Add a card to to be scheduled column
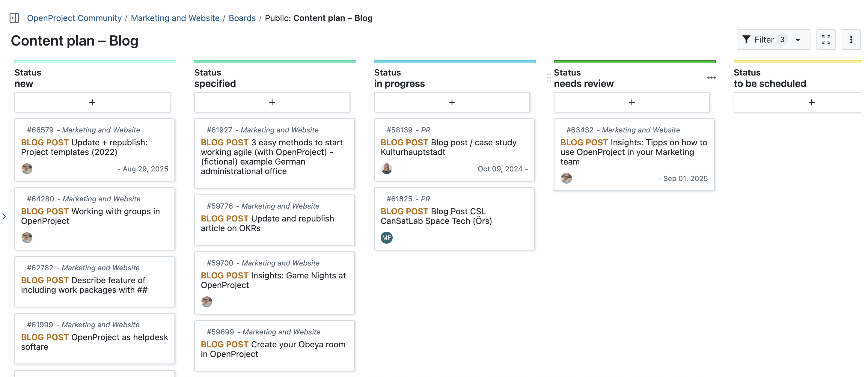 click(811, 102)
